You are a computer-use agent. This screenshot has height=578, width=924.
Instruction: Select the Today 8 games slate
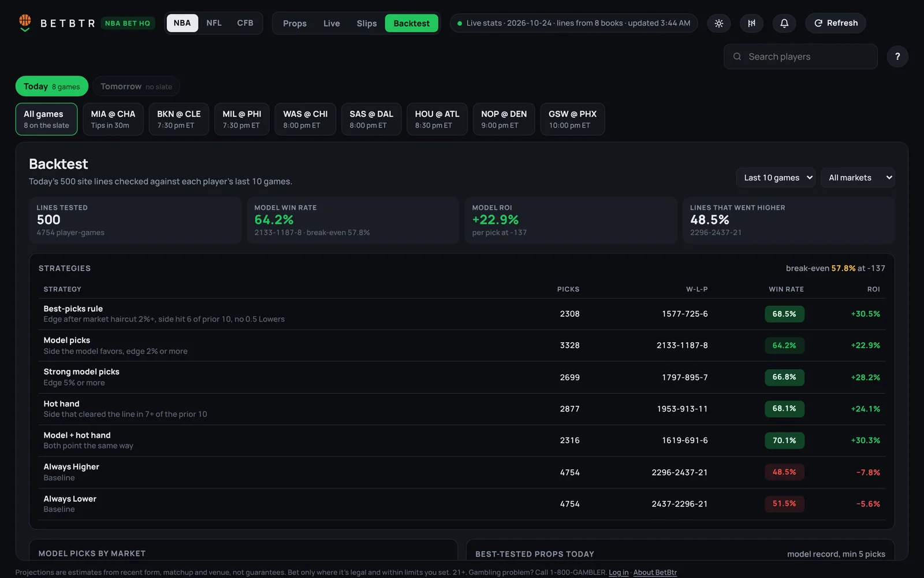52,86
